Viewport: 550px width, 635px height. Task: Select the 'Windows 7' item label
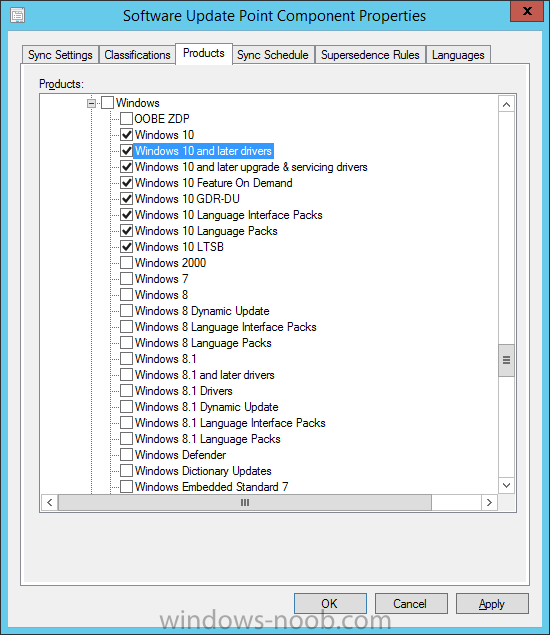point(161,279)
